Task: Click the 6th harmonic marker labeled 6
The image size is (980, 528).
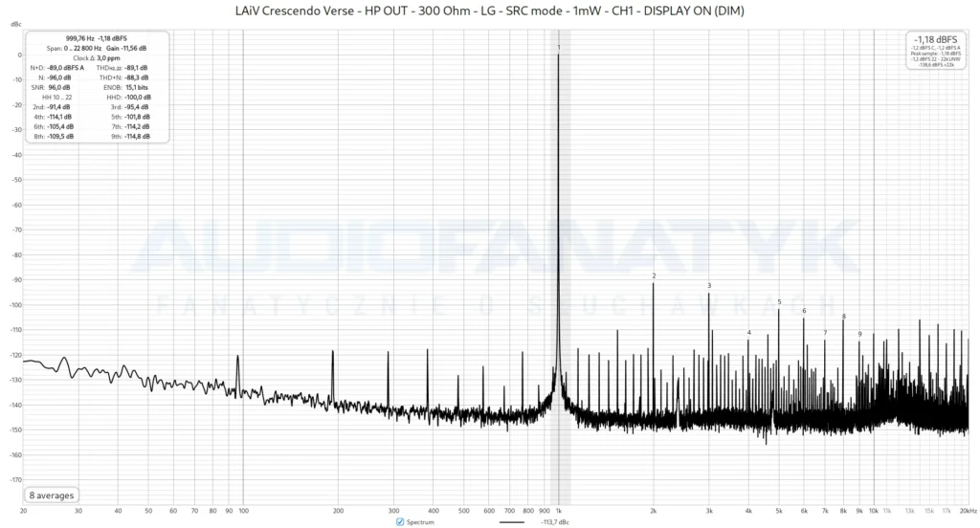Action: click(804, 311)
